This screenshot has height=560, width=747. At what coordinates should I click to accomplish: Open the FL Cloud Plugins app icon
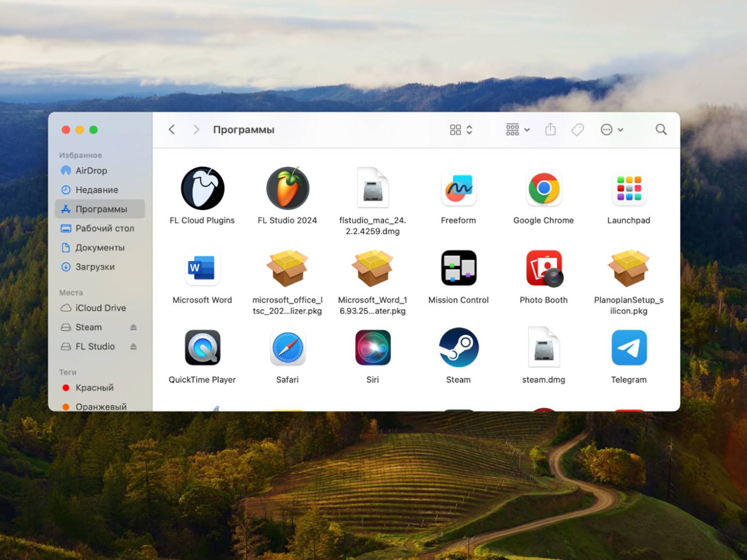click(202, 188)
